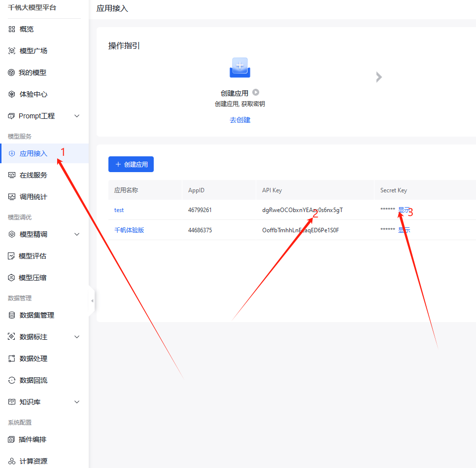Play the 创建应用 tutorial video icon

coord(256,93)
